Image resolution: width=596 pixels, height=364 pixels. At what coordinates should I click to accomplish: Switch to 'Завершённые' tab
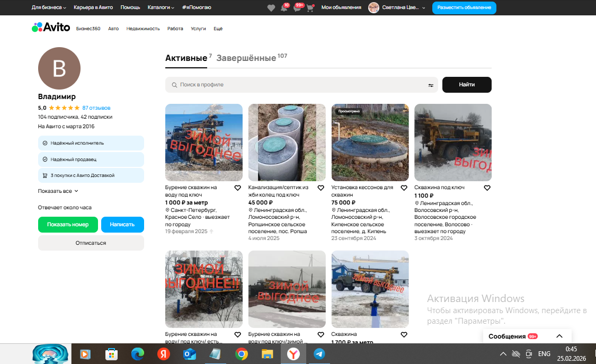tap(246, 58)
